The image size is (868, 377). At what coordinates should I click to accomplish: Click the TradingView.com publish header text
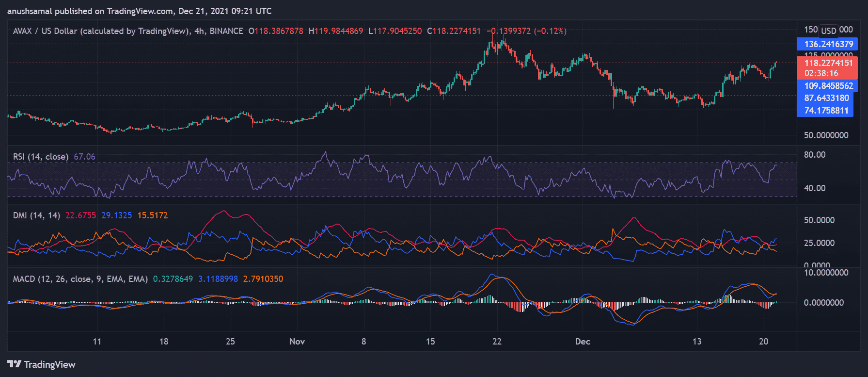[139, 11]
